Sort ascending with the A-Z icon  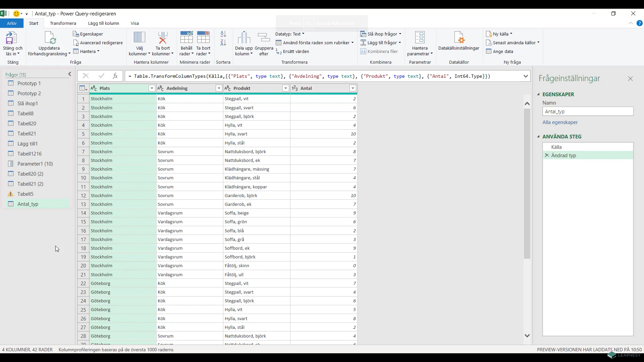(x=223, y=34)
